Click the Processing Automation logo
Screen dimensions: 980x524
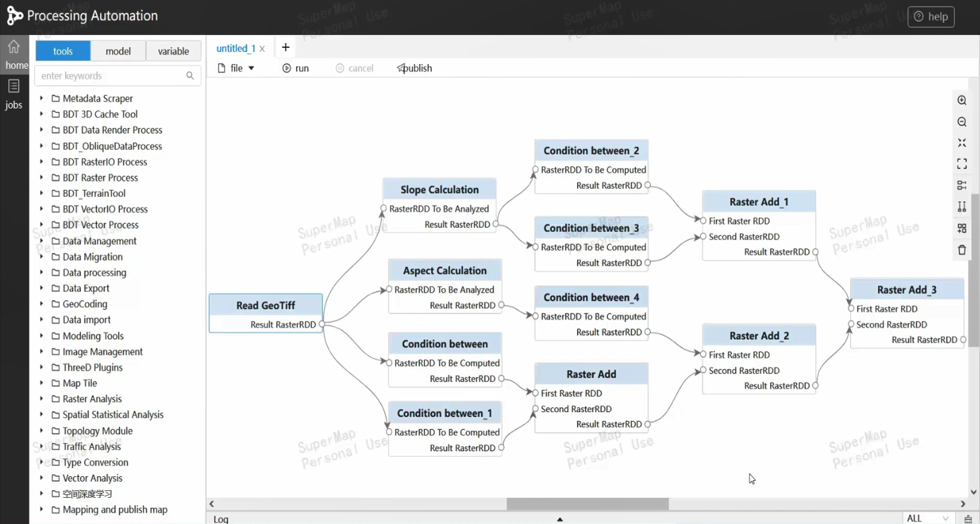14,16
